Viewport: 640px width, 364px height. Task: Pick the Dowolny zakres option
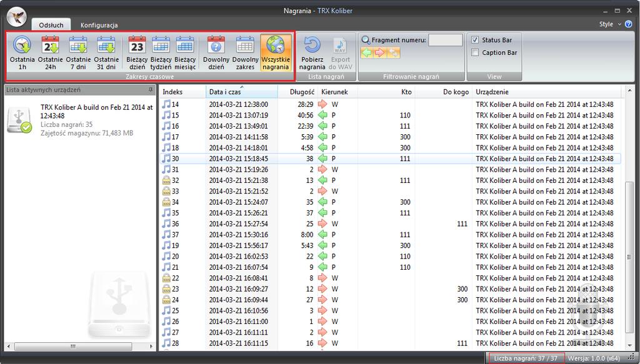245,53
